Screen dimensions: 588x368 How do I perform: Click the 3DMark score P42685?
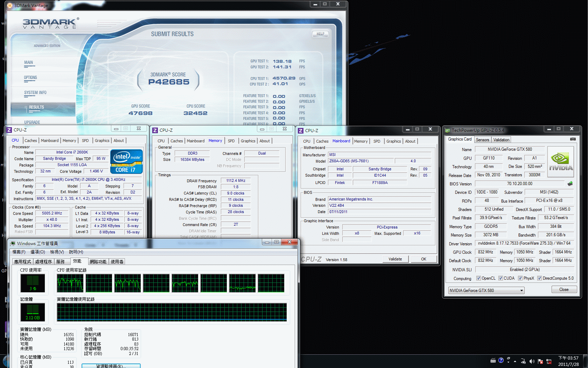tap(169, 82)
